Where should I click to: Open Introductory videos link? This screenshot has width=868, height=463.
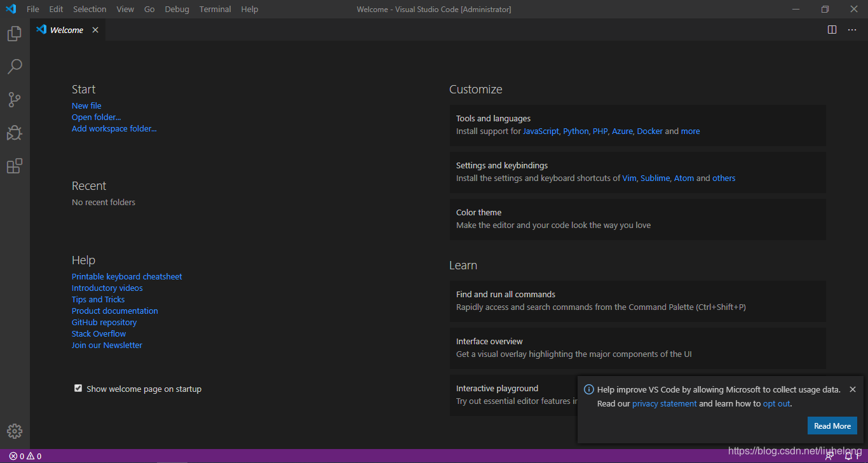coord(107,288)
